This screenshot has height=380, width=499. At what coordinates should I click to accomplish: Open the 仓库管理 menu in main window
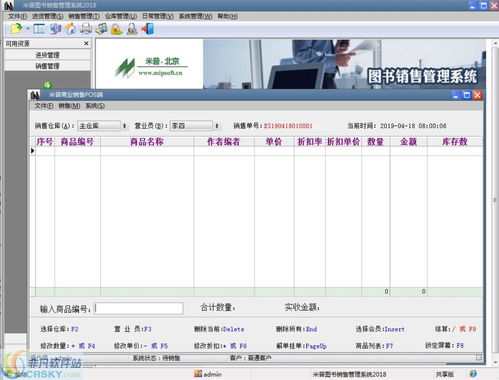coord(121,16)
